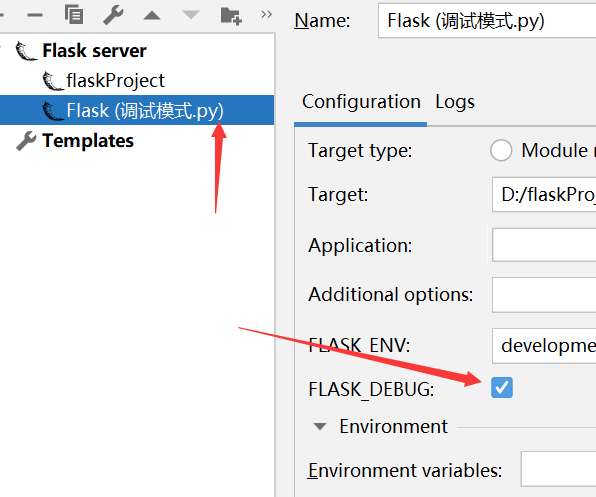Click the Flask server horn icon
This screenshot has width=596, height=497.
pos(26,51)
